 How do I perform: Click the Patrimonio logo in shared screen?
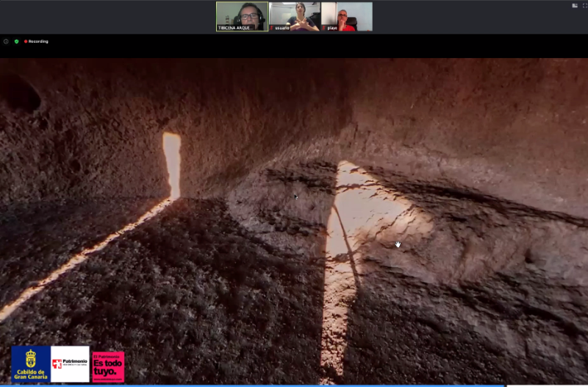[x=70, y=363]
